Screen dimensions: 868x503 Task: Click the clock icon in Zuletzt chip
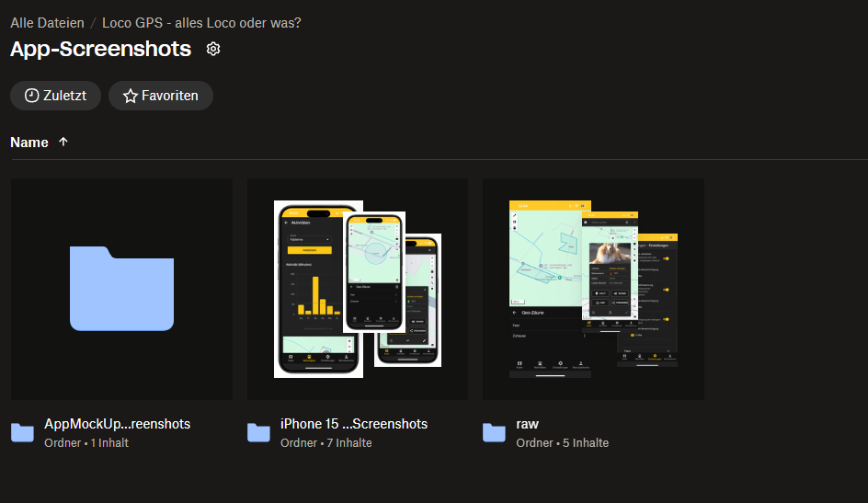31,96
